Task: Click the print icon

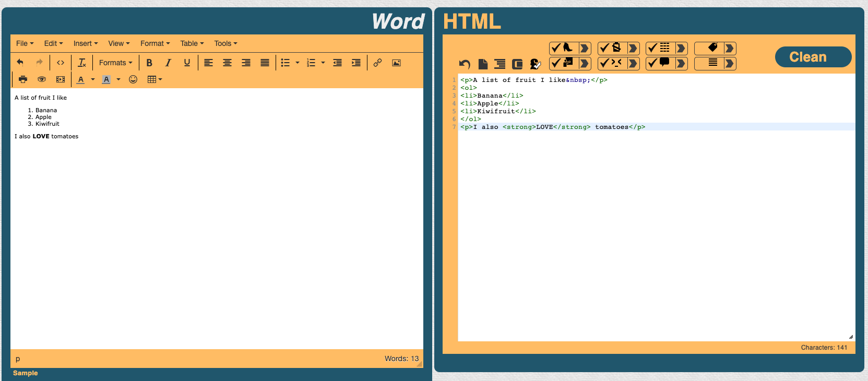Action: 23,79
